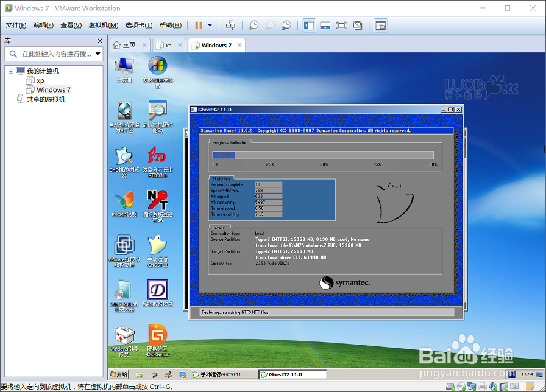546x392 pixels.
Task: Open the 虚拟机(M) menu
Action: click(104, 25)
